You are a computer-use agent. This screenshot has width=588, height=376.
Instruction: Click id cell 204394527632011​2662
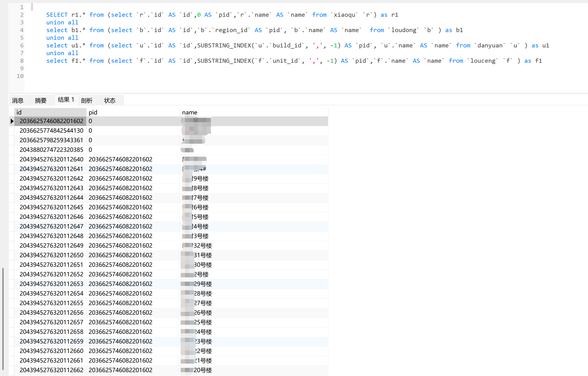pos(51,370)
